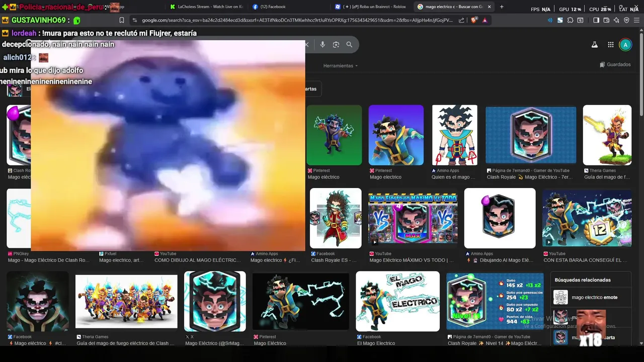Open the Brave VPN shield icon

click(x=626, y=20)
